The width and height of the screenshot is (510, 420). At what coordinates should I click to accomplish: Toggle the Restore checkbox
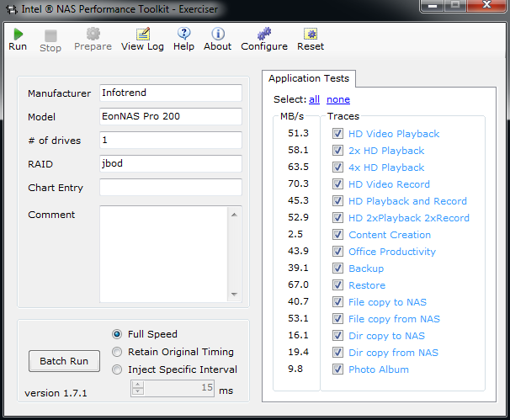point(337,285)
